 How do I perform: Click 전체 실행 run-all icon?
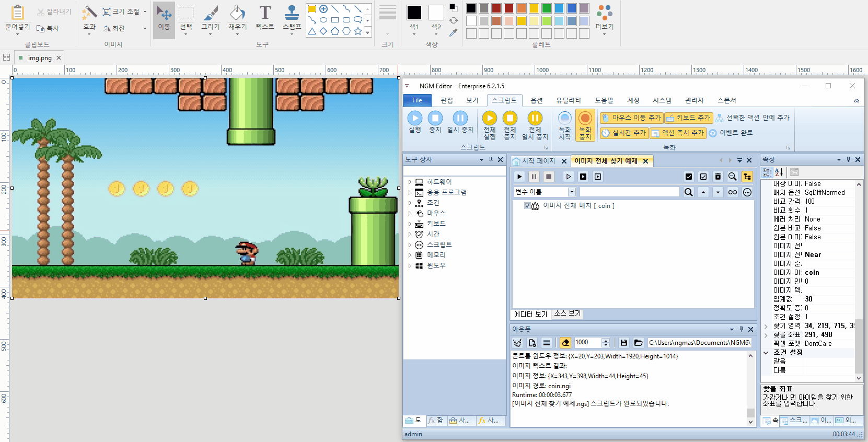490,125
